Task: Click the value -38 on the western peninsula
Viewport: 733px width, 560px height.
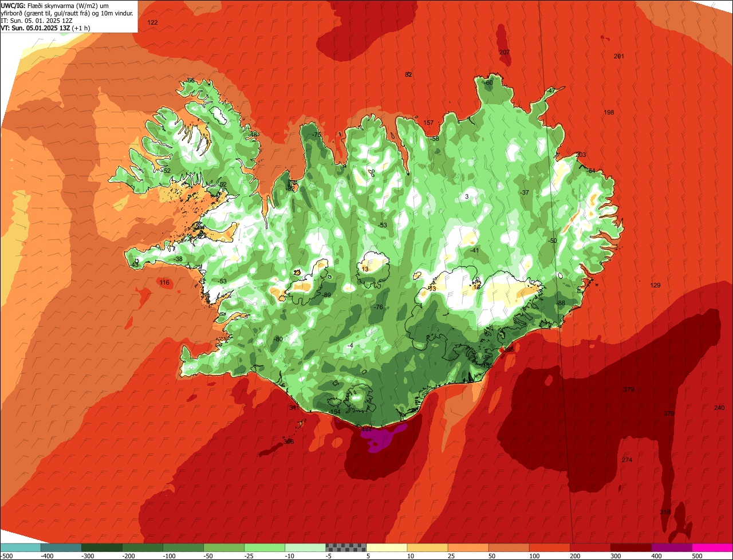Action: click(178, 259)
